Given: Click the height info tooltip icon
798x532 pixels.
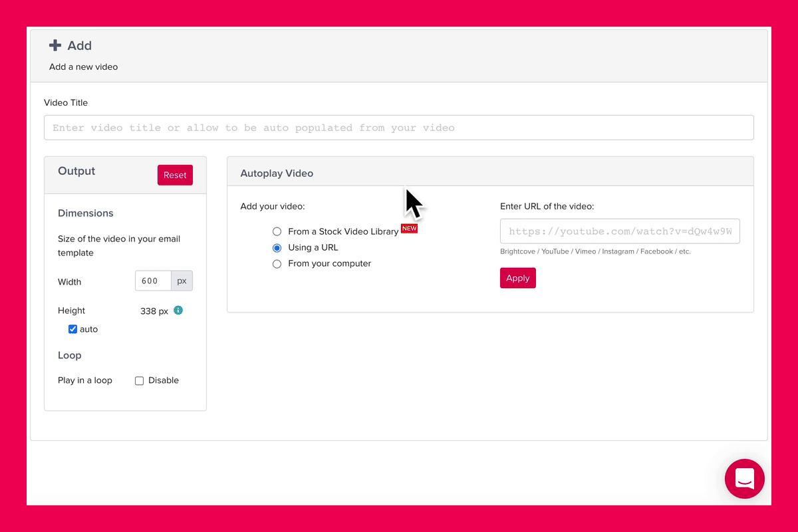Looking at the screenshot, I should 178,310.
